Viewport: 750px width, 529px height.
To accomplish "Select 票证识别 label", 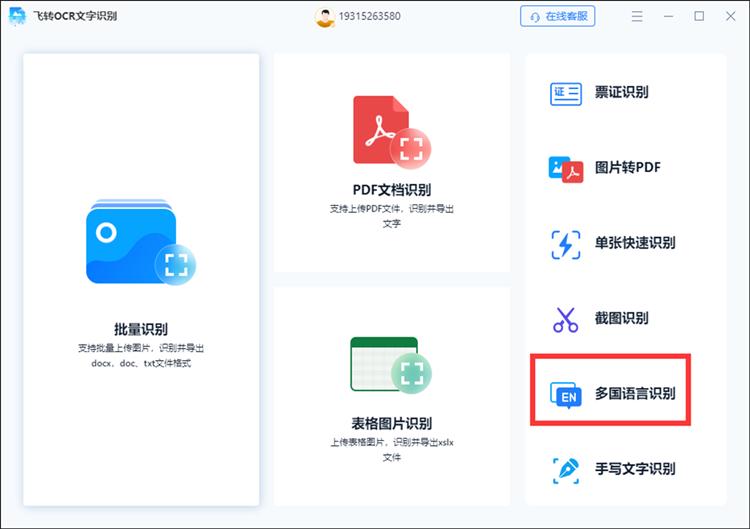I will click(x=621, y=92).
